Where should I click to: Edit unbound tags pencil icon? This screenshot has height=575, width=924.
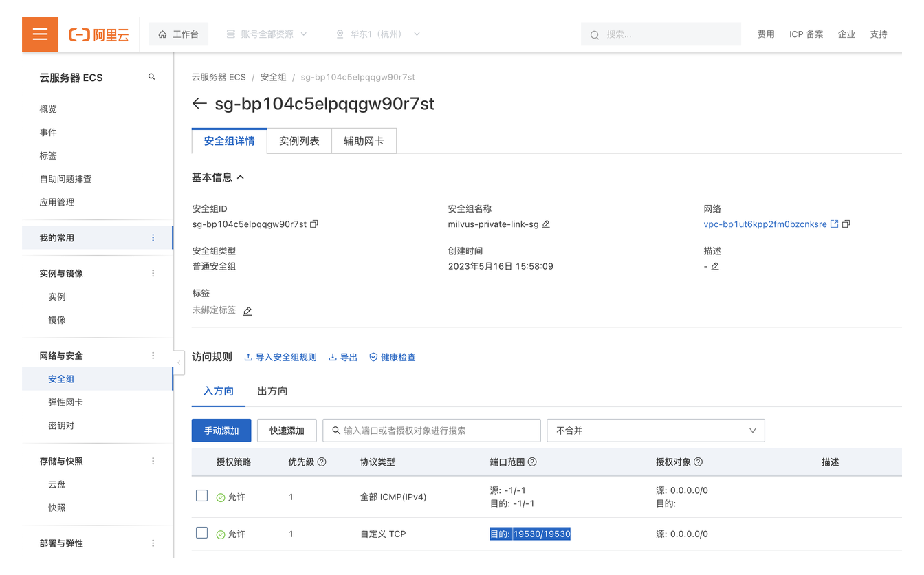click(x=247, y=311)
